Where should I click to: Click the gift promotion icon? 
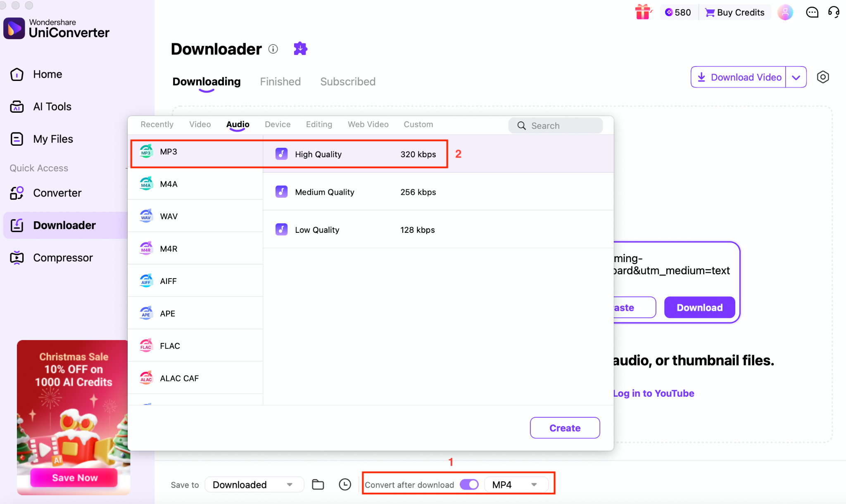(643, 12)
